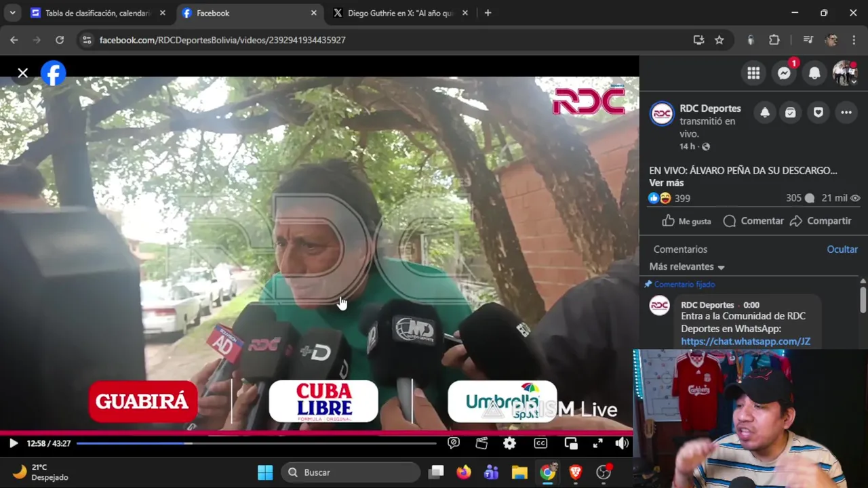
Task: Open the Windows Start menu
Action: (x=265, y=472)
